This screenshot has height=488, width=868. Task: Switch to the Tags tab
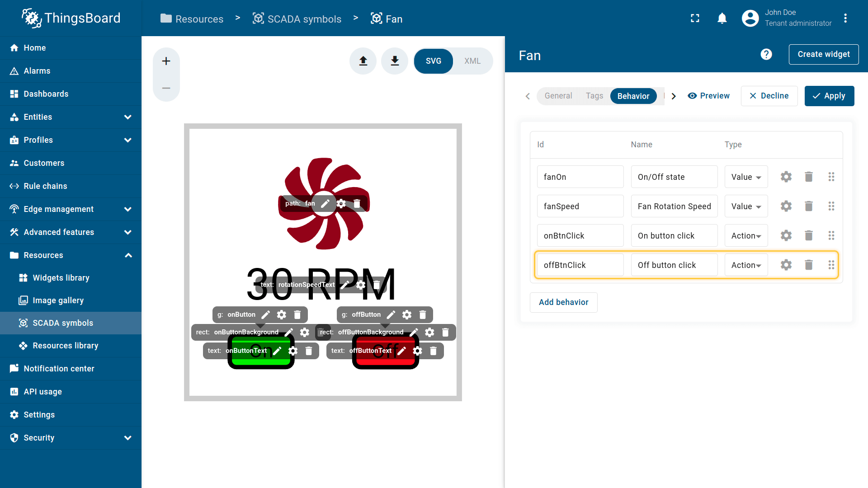click(x=594, y=96)
